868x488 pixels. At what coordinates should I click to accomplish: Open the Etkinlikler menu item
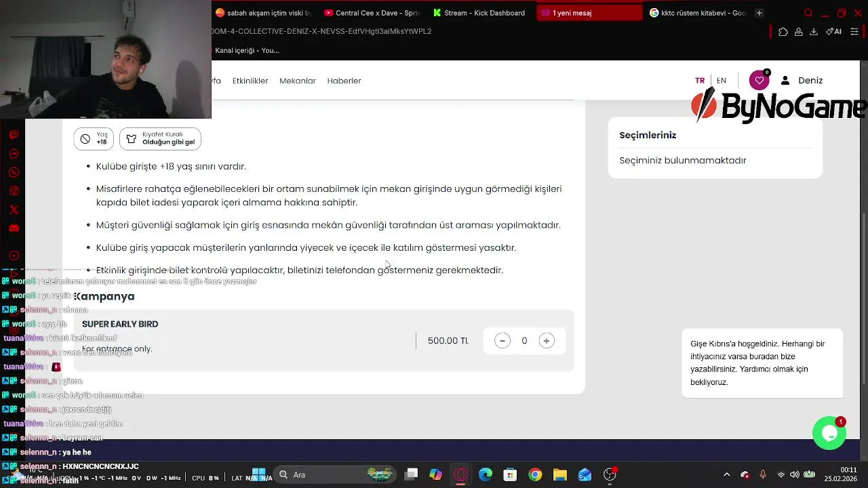250,81
